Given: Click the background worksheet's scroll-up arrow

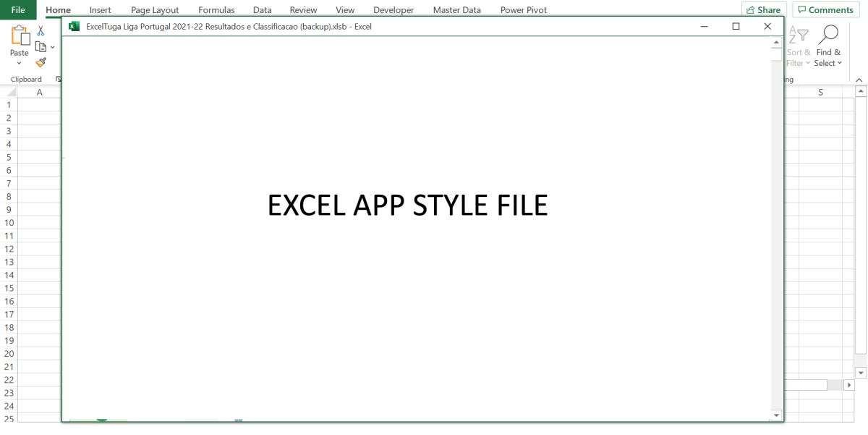Looking at the screenshot, I should (861, 92).
